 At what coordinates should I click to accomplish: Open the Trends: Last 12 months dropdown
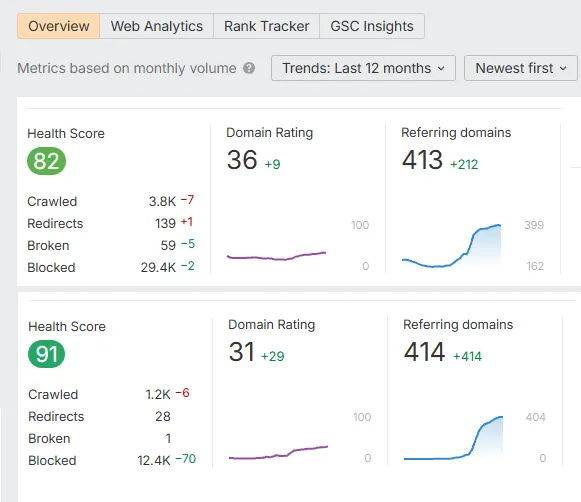tap(363, 68)
